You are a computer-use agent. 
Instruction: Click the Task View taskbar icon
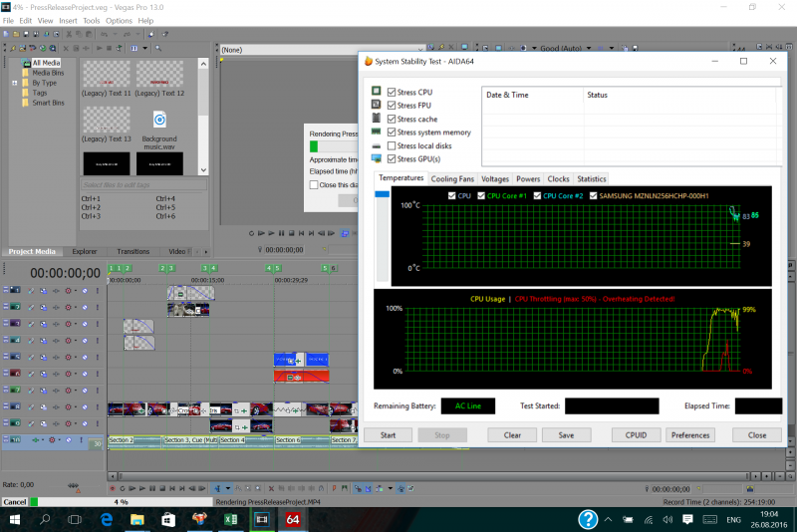coord(74,520)
